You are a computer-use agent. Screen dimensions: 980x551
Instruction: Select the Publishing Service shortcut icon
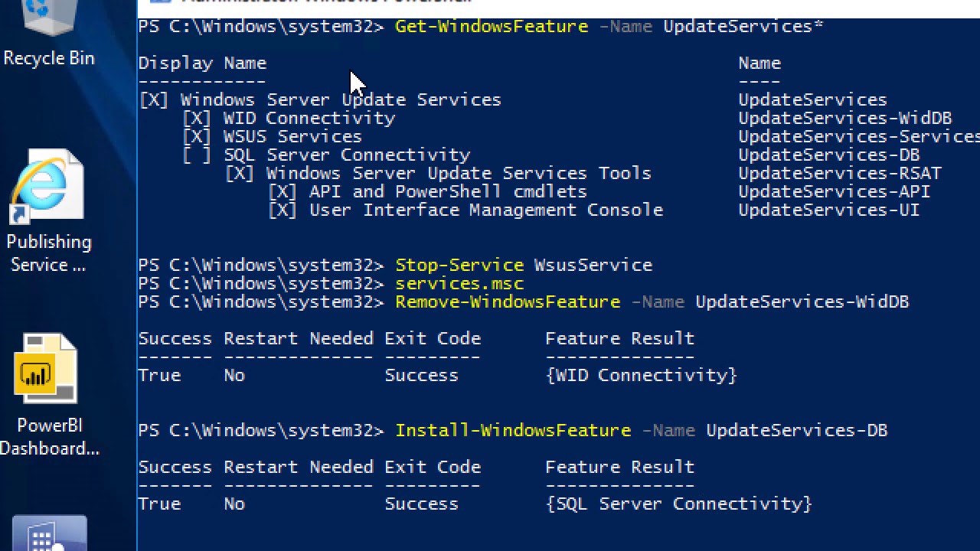click(47, 185)
